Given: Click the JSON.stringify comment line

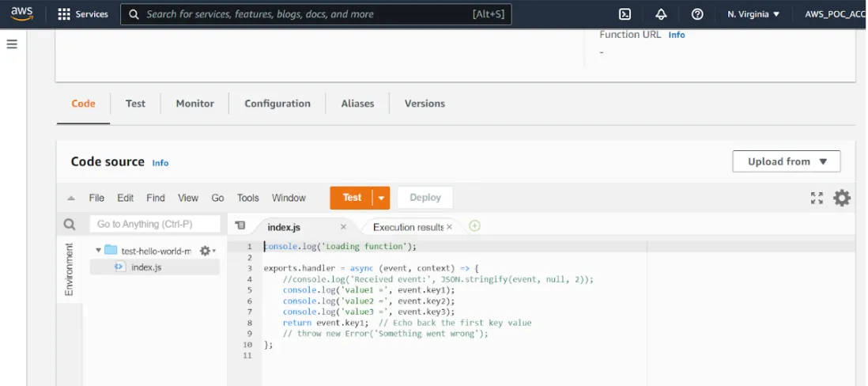Looking at the screenshot, I should [438, 280].
